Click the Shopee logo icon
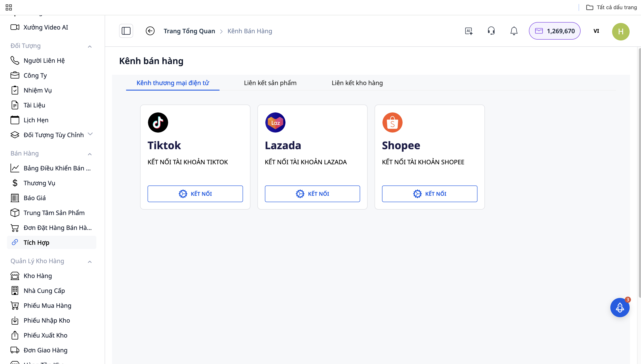641x364 pixels. click(x=392, y=122)
